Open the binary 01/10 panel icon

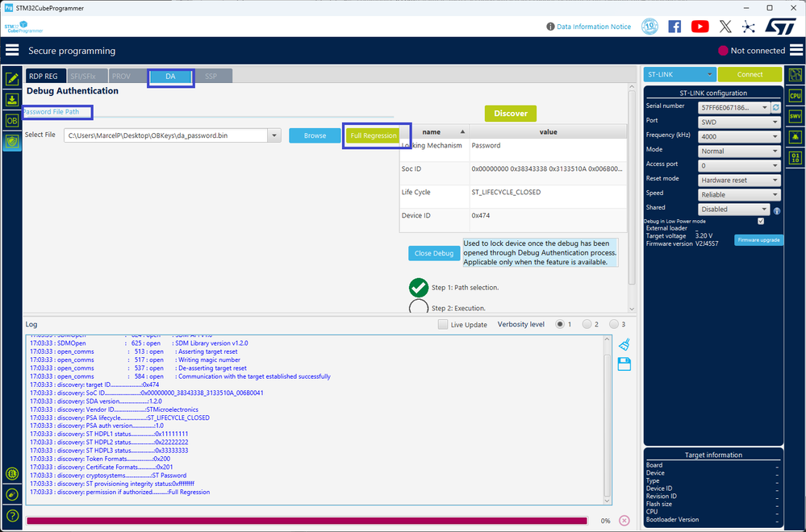pos(796,157)
